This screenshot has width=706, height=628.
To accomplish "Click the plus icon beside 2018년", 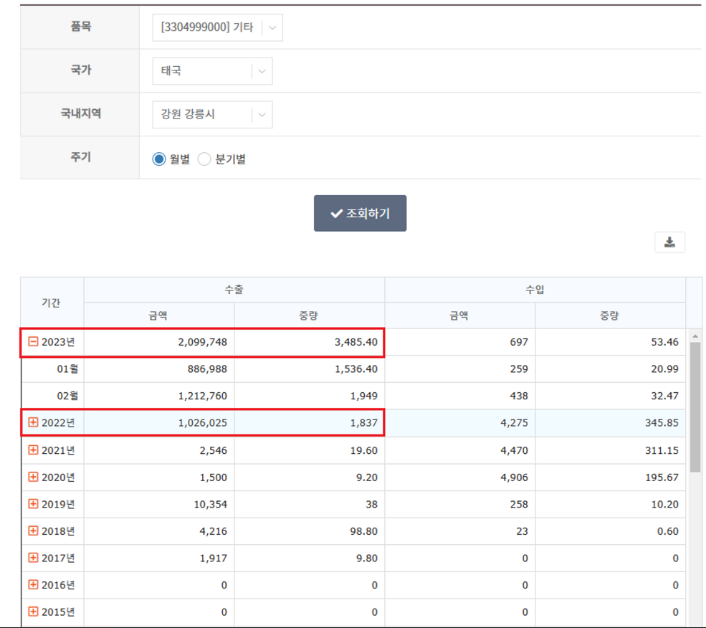I will point(33,531).
